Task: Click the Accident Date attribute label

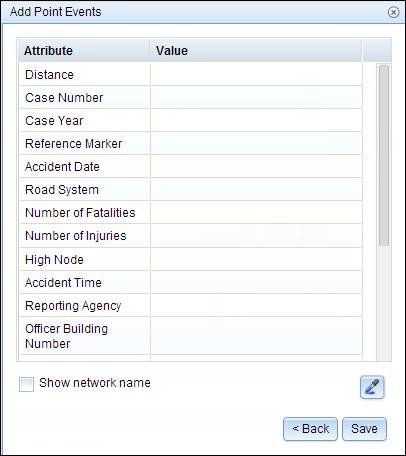Action: [x=62, y=167]
